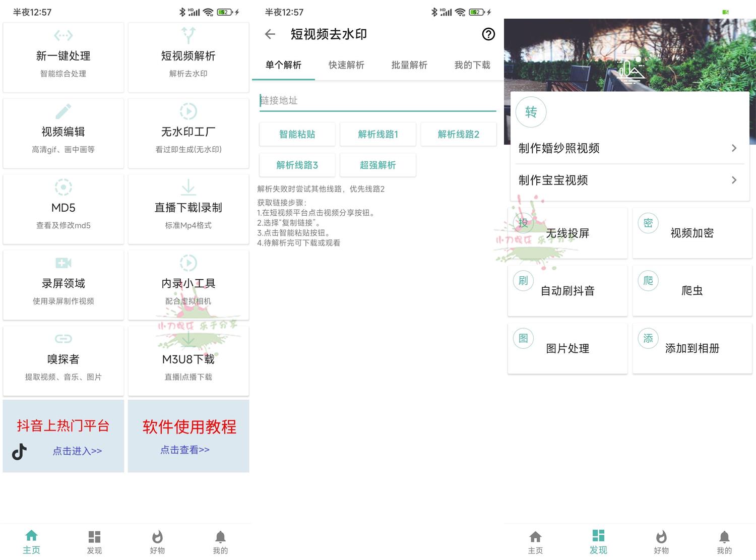Screen dimensions: 756x560
Task: Tap the 图 icon for 图片处理
Action: tap(523, 338)
